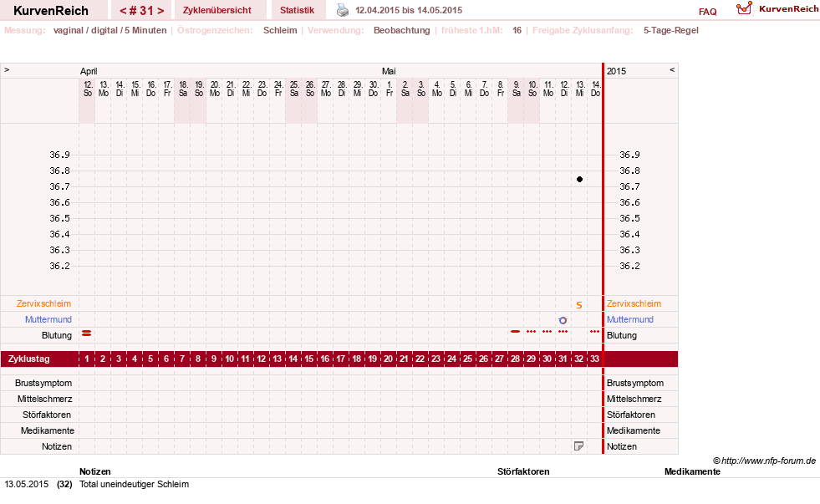Screen dimensions: 820x504
Task: Select cycle day 16 in Zyklustag row
Action: (325, 359)
